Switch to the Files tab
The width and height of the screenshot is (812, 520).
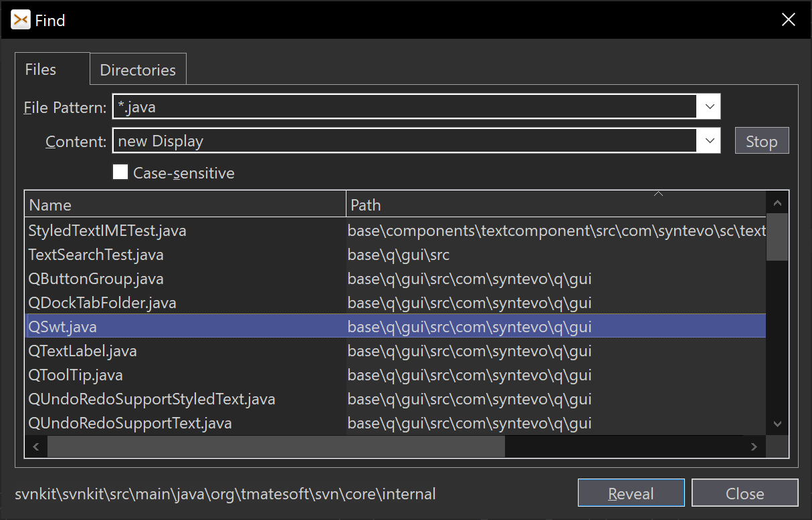coord(40,69)
